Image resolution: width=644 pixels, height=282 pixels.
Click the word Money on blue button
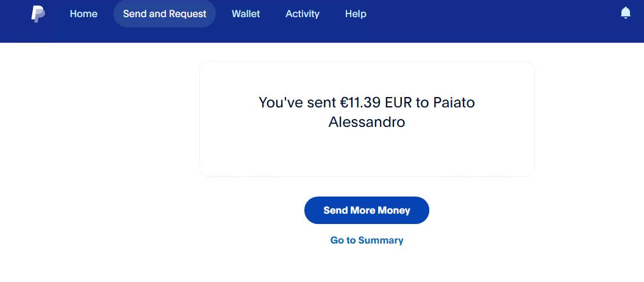394,211
